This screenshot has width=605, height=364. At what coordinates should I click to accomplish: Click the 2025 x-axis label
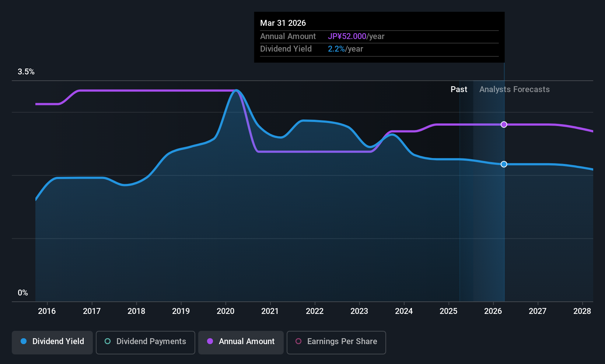(448, 311)
